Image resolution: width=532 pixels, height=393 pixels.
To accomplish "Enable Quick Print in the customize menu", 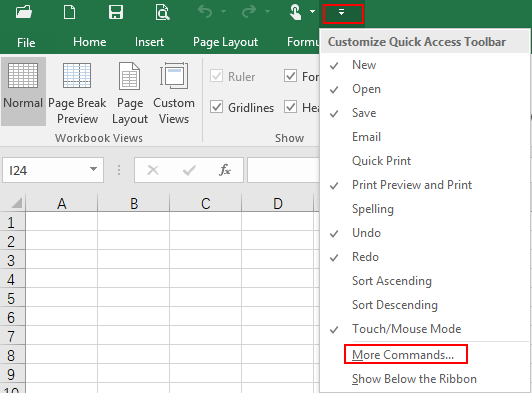I will [424, 161].
